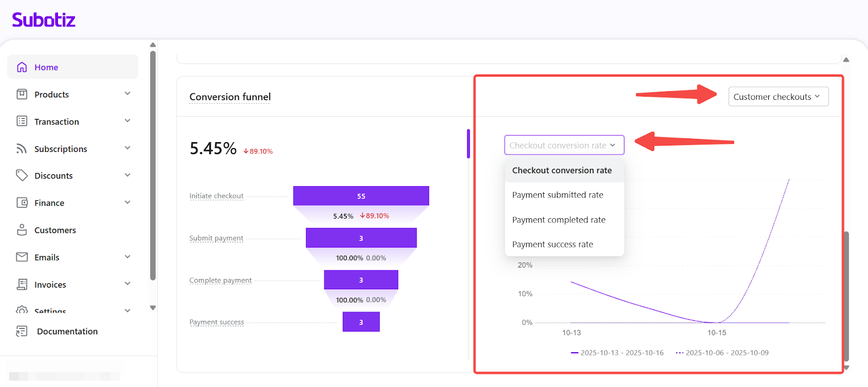Image resolution: width=868 pixels, height=387 pixels.
Task: Toggle the 2025-10-13 - 2025-10-16 legend series
Action: tap(617, 353)
